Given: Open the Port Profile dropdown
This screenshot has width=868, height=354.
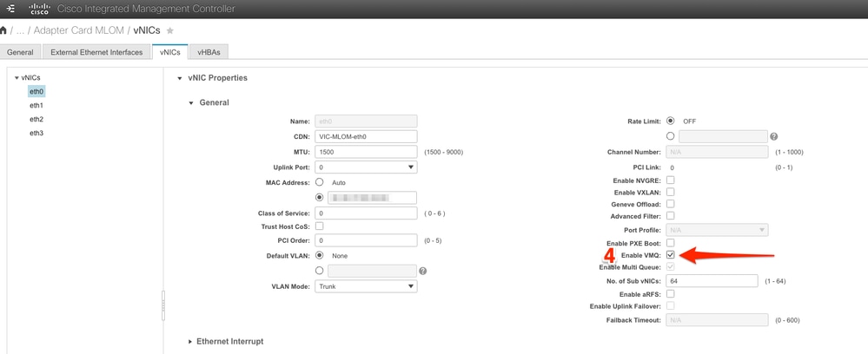Looking at the screenshot, I should [x=717, y=230].
